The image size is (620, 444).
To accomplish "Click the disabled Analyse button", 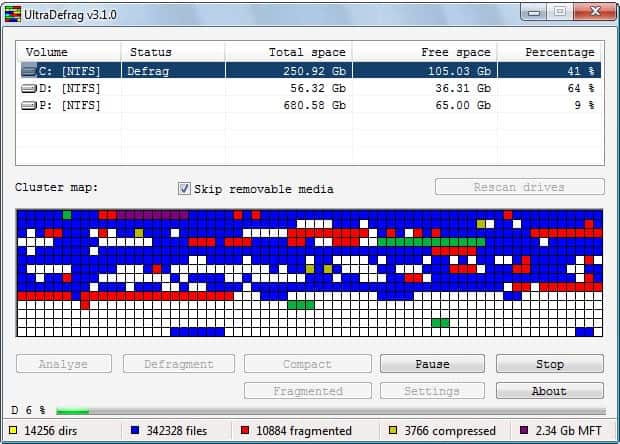I will [x=64, y=364].
